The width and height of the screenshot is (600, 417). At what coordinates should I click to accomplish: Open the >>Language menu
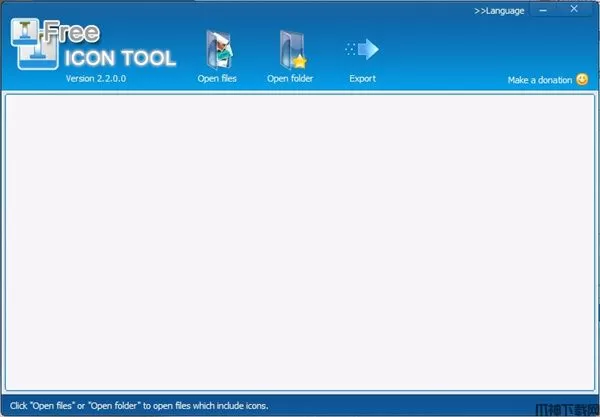tap(499, 11)
